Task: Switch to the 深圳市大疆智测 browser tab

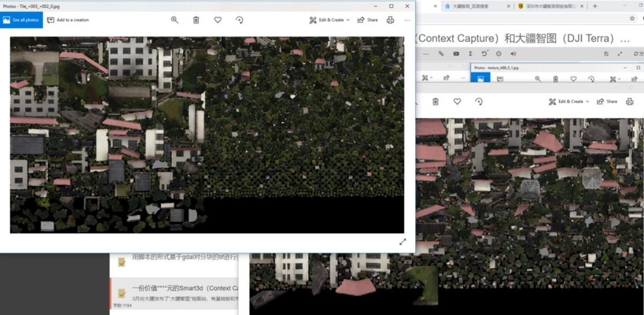Action: point(552,6)
